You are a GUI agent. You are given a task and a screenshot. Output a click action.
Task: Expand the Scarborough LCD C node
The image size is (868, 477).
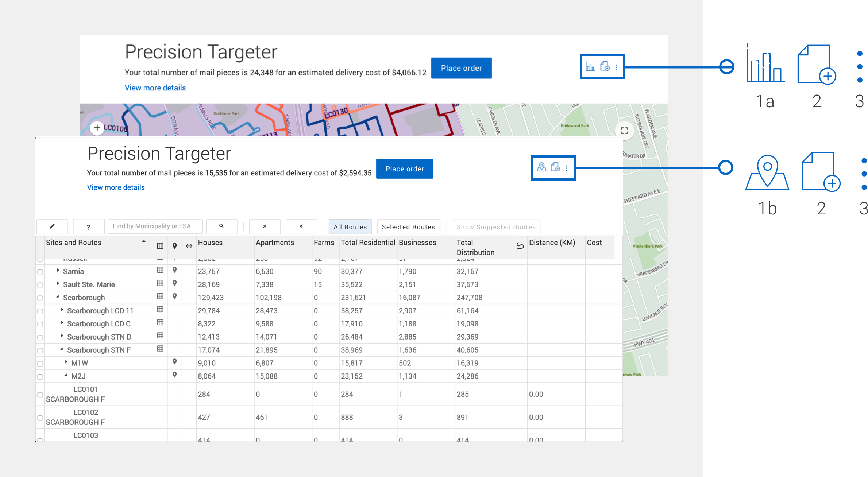[62, 323]
